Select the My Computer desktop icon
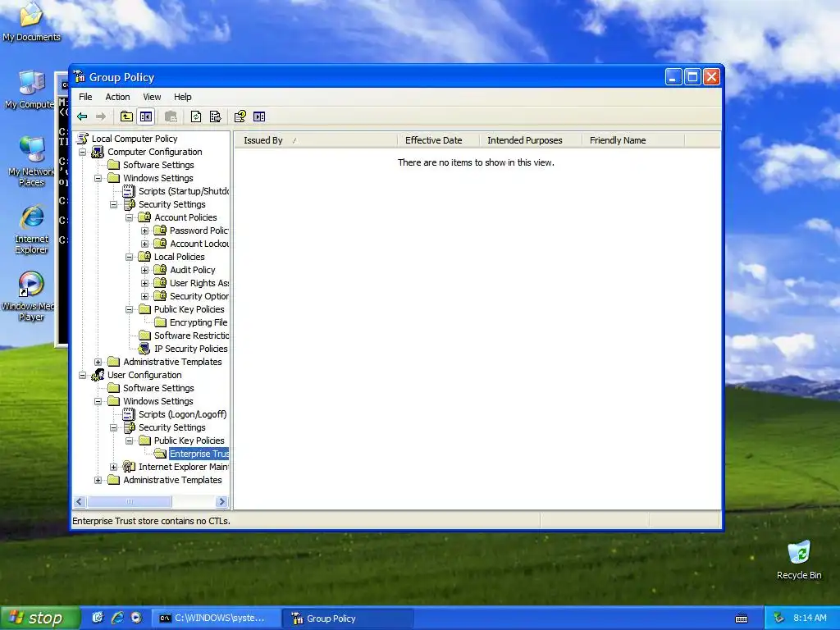Image resolution: width=840 pixels, height=630 pixels. tap(30, 89)
